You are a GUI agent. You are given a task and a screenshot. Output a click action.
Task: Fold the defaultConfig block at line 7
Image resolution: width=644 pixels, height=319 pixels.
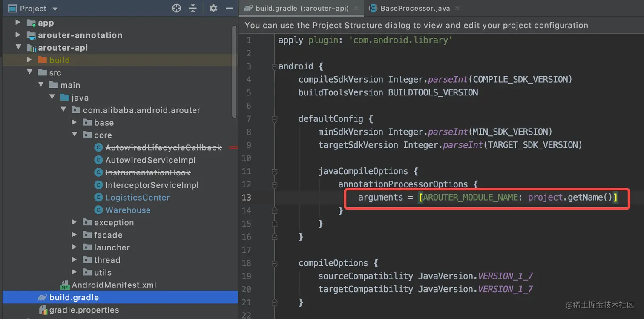point(274,119)
